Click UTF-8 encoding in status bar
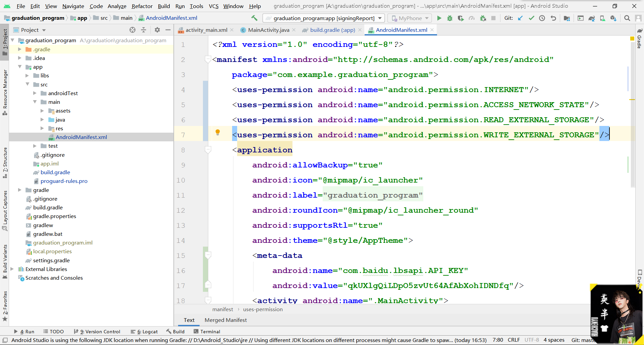This screenshot has width=644, height=345. (532, 340)
